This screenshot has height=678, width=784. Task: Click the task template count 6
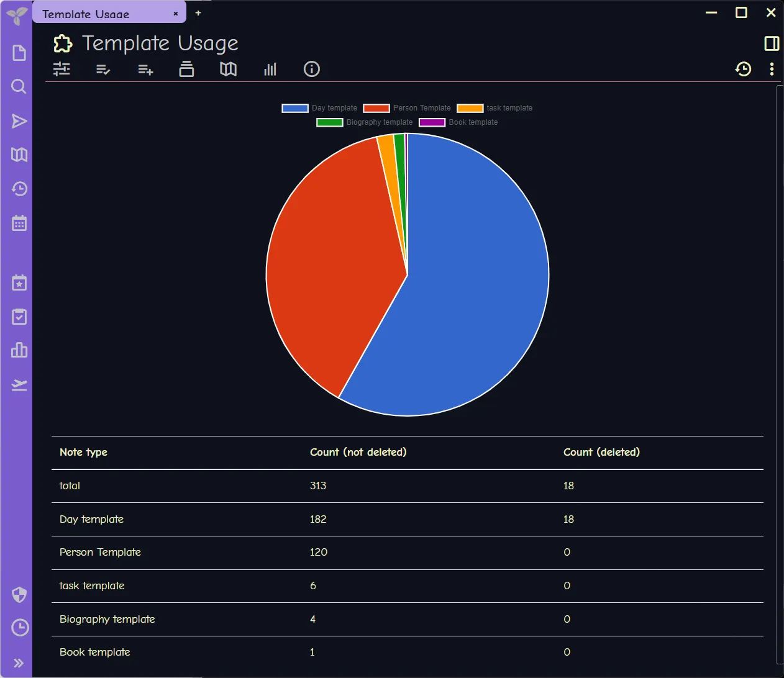313,585
